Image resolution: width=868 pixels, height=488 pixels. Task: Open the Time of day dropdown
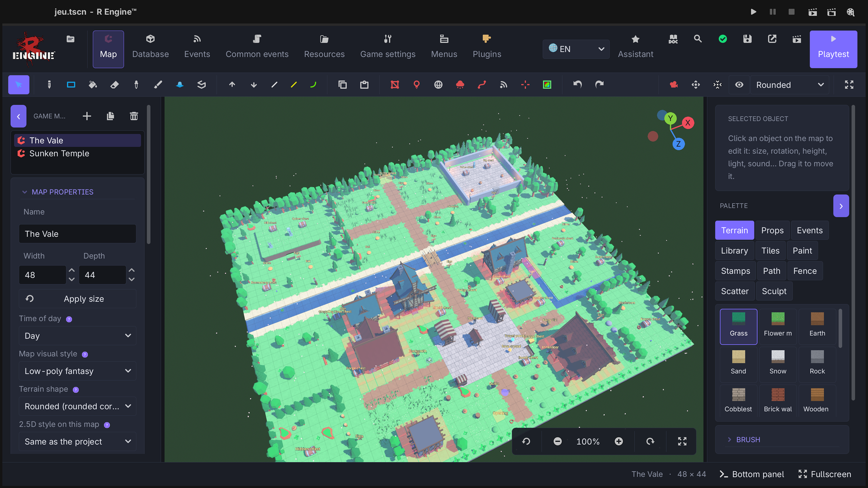pyautogui.click(x=77, y=336)
